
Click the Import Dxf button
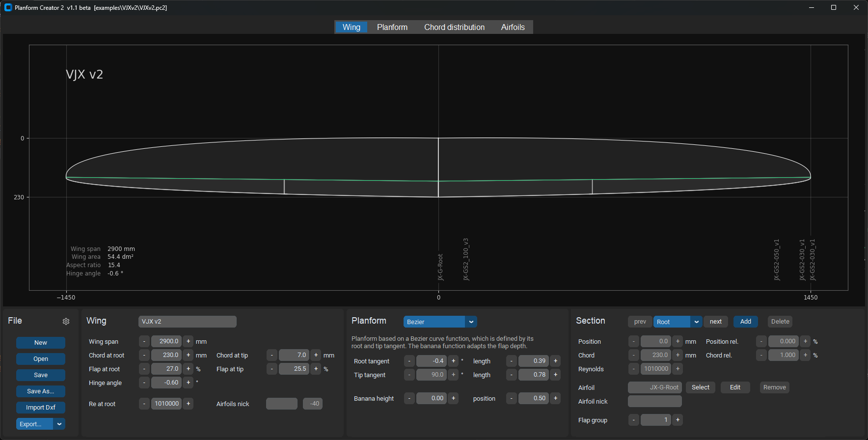pos(41,408)
